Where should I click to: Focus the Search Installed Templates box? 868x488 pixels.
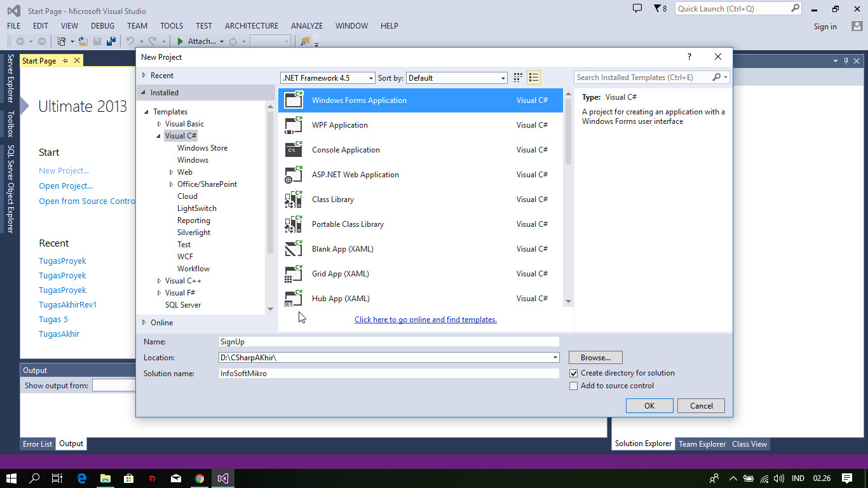pyautogui.click(x=643, y=78)
